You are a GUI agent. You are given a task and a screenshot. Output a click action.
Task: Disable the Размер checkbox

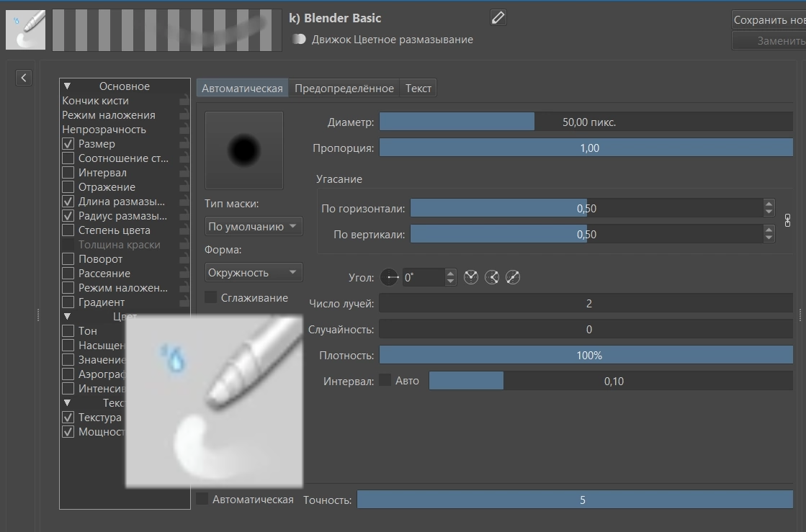[68, 144]
